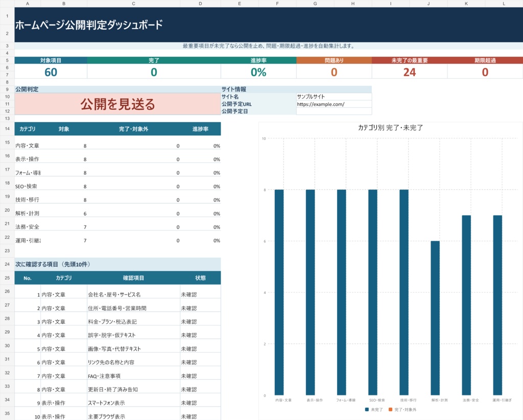Click column header G
This screenshot has width=523, height=420.
click(x=315, y=4)
